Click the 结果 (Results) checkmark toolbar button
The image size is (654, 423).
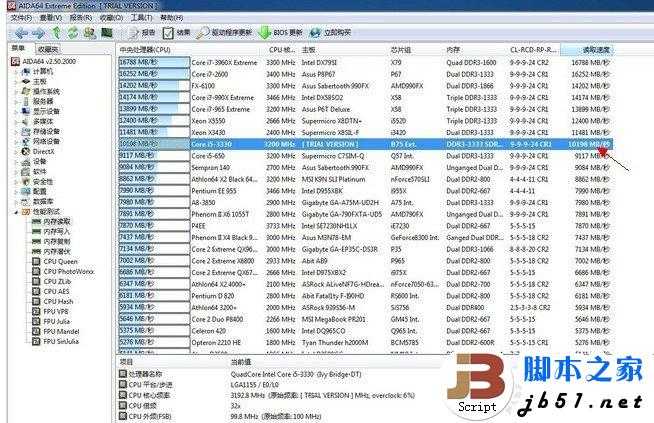coord(176,32)
